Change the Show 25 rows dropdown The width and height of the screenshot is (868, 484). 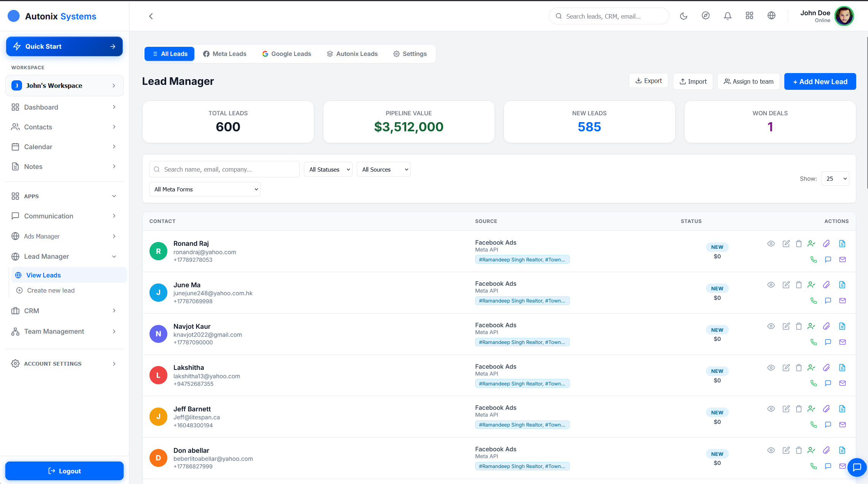pyautogui.click(x=835, y=178)
